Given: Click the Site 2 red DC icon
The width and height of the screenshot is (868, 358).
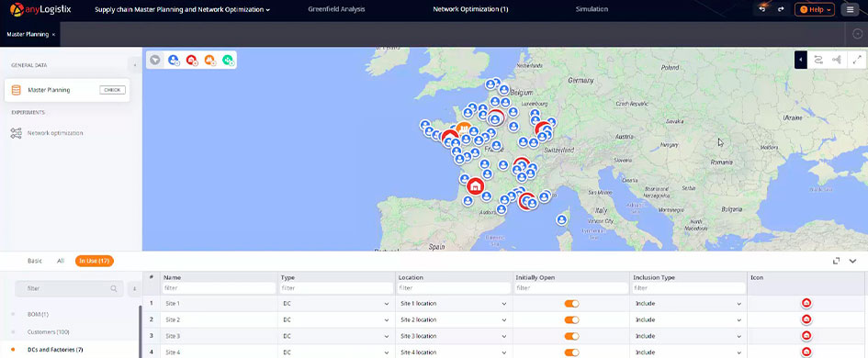Looking at the screenshot, I should click(x=806, y=319).
